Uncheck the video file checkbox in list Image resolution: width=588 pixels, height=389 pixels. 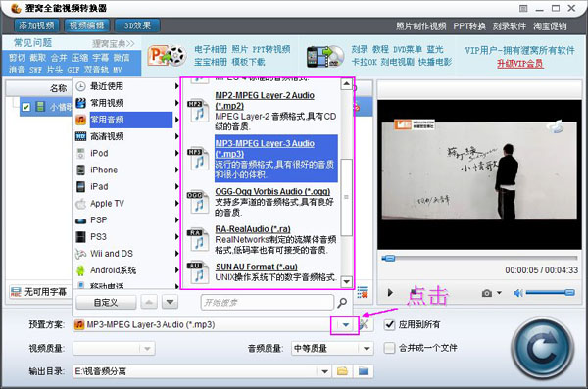pyautogui.click(x=25, y=107)
